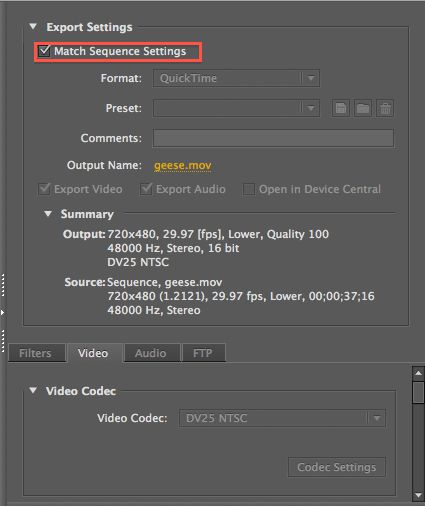
Task: Uncheck Match Sequence Settings checkbox
Action: coord(44,51)
